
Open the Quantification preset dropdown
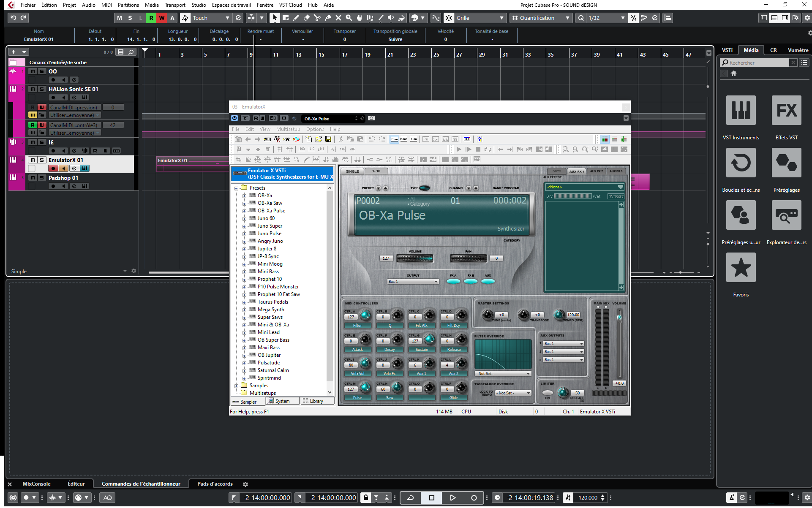[567, 18]
